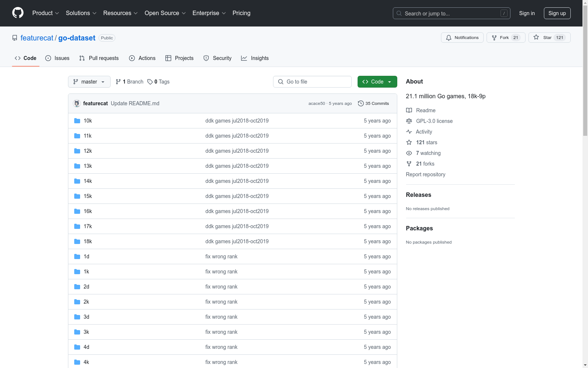Click the GitHub logo icon
This screenshot has height=368, width=588.
pyautogui.click(x=18, y=13)
